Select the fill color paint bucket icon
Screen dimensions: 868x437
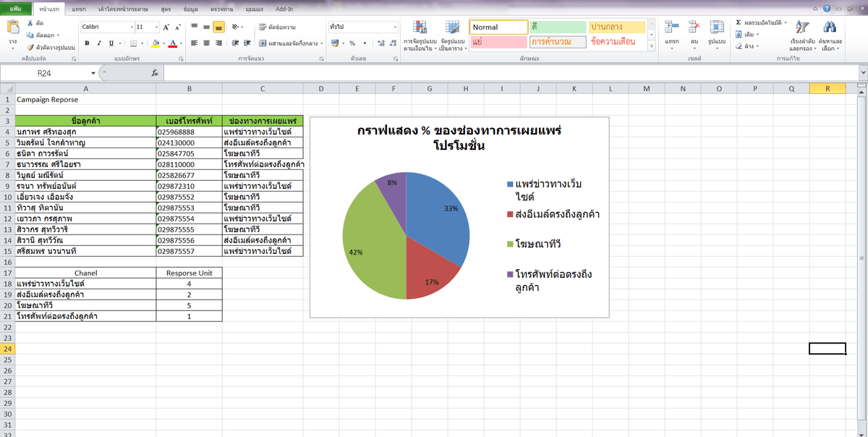coord(156,43)
